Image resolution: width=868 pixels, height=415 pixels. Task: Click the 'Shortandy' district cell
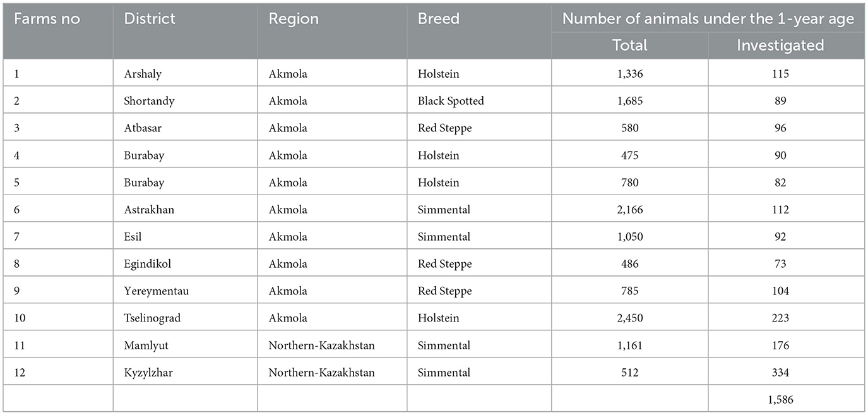[149, 101]
